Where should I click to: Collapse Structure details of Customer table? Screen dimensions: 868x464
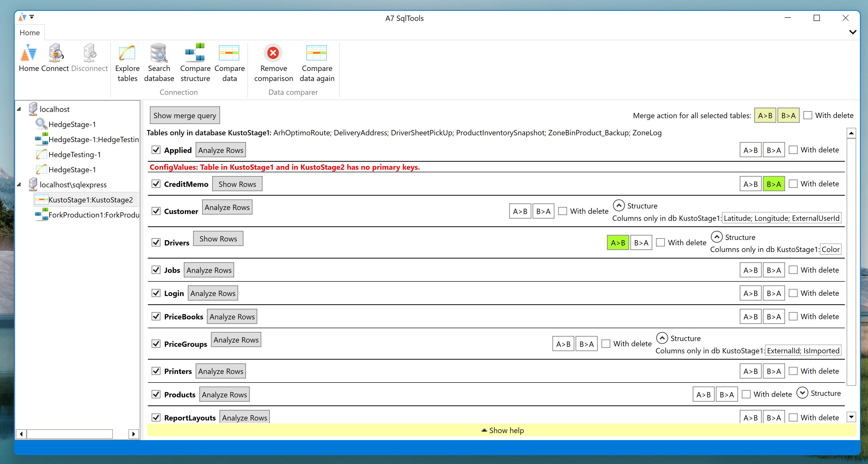[619, 205]
